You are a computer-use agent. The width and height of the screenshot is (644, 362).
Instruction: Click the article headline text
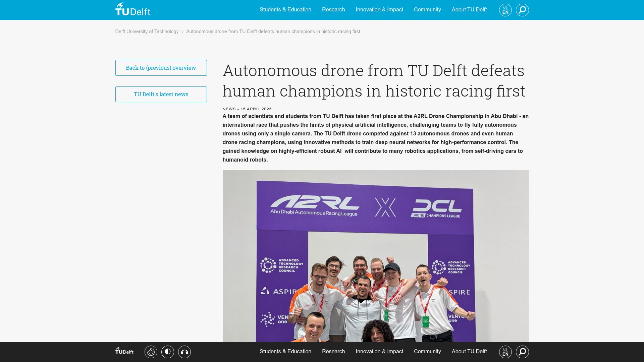pos(374,81)
